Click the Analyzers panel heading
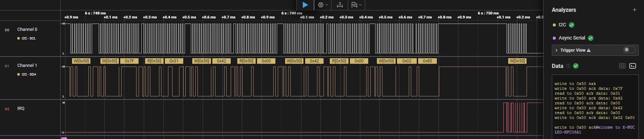This screenshot has width=644, height=139. pyautogui.click(x=564, y=10)
